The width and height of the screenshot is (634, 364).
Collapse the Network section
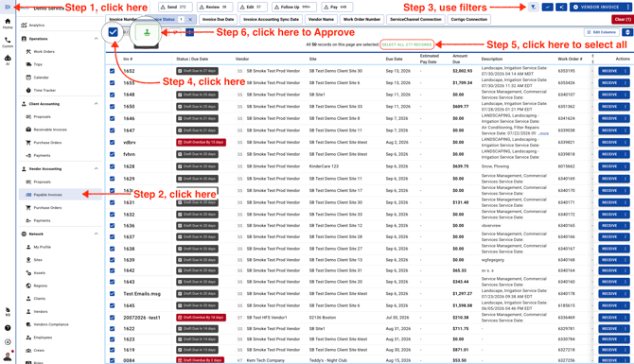click(x=96, y=234)
